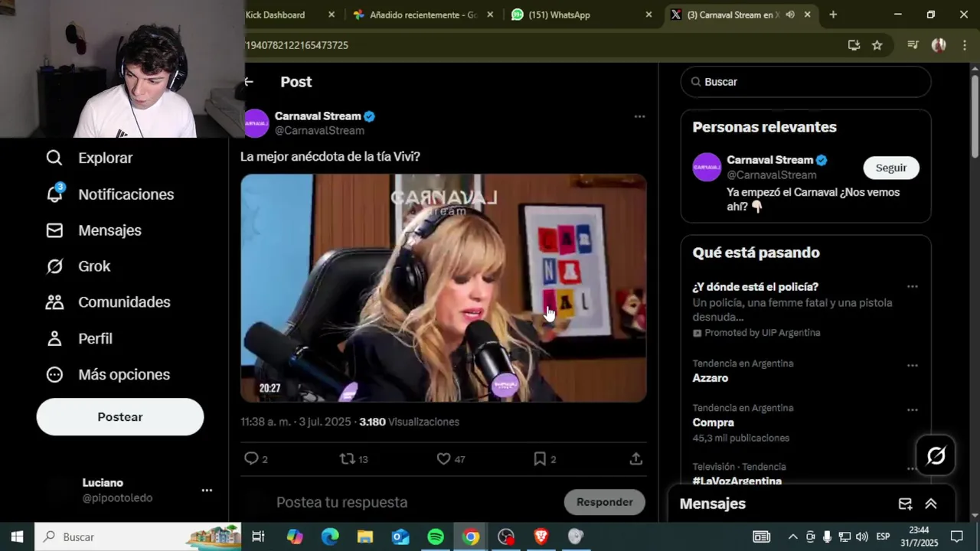The height and width of the screenshot is (551, 980).
Task: Click the Chrome install app icon
Action: 854,45
